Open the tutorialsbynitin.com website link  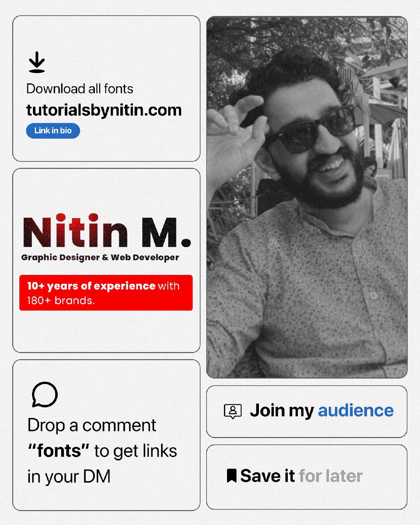coord(104,110)
